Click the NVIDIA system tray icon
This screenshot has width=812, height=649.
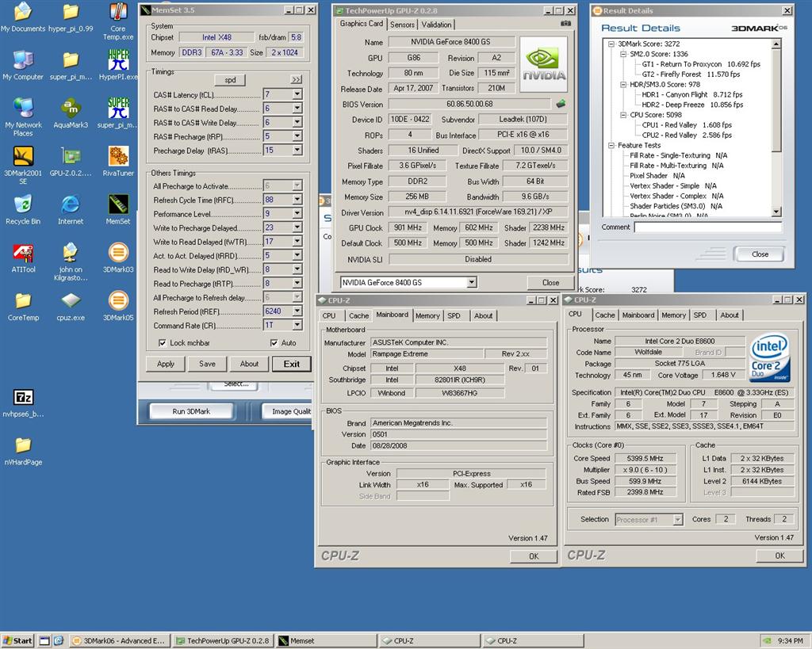point(767,641)
